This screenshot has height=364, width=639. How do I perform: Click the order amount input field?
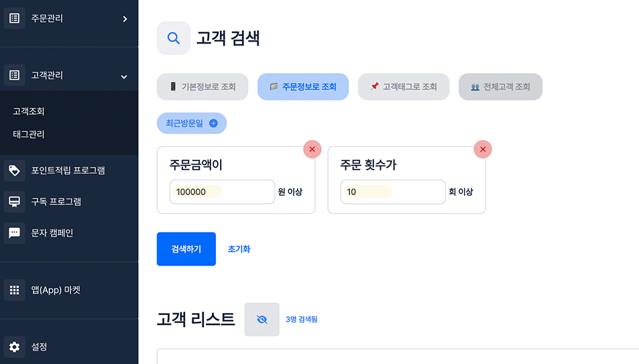coord(222,192)
